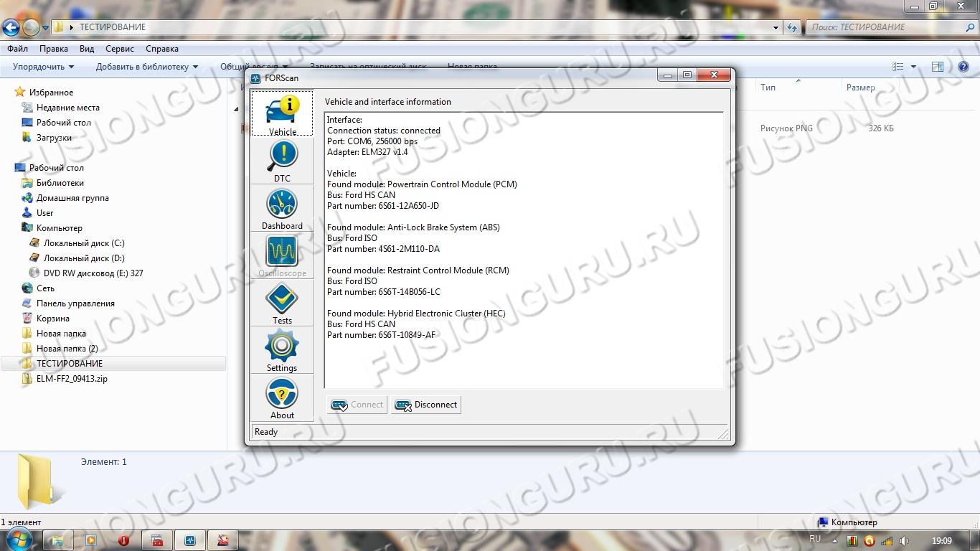Open the red toolbox taskbar icon

point(157,540)
